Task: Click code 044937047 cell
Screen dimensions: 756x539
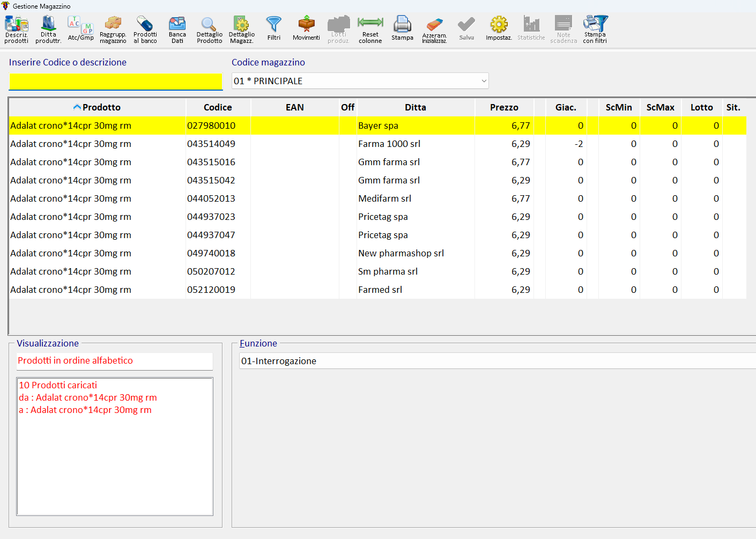Action: pyautogui.click(x=218, y=235)
